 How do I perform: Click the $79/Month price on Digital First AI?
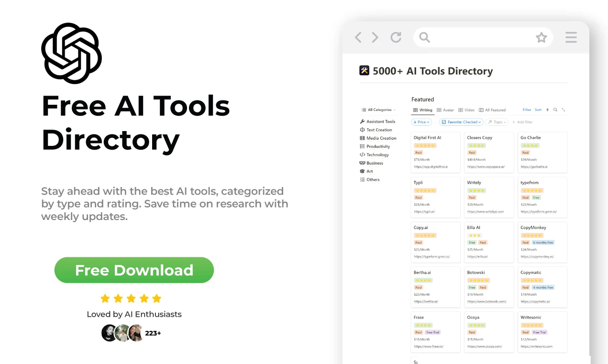pyautogui.click(x=422, y=160)
